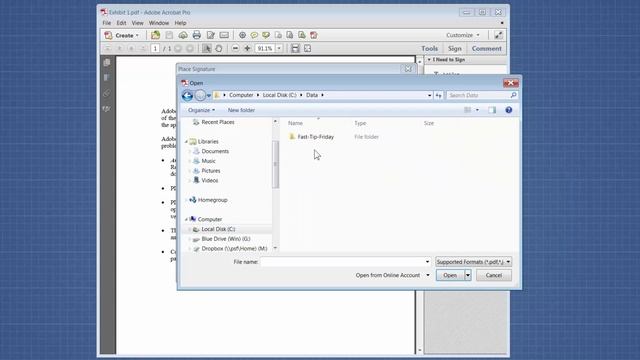Click the zoom out minus icon

coord(235,49)
